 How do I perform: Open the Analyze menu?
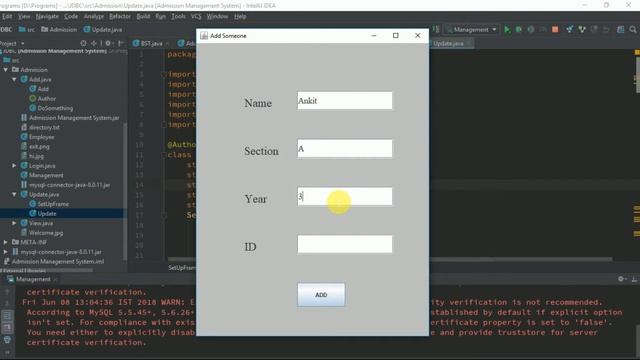point(93,16)
